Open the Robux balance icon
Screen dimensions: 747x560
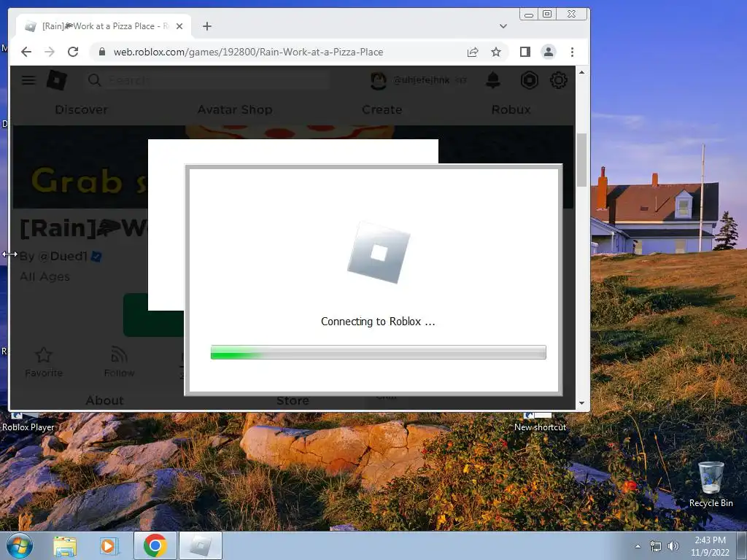tap(530, 80)
